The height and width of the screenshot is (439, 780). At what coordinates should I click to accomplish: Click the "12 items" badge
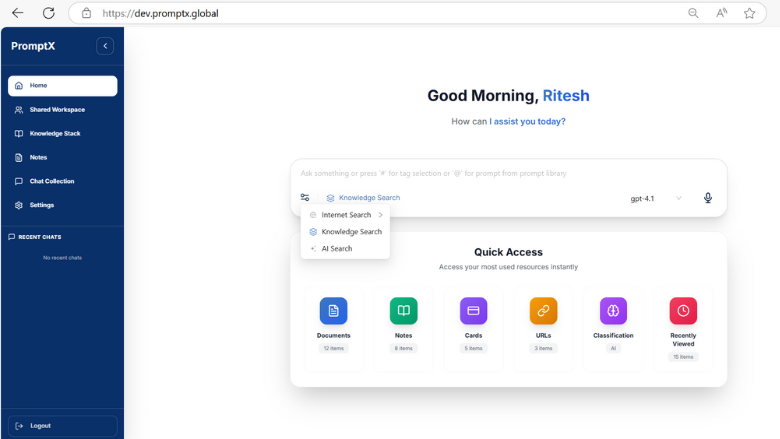point(333,349)
